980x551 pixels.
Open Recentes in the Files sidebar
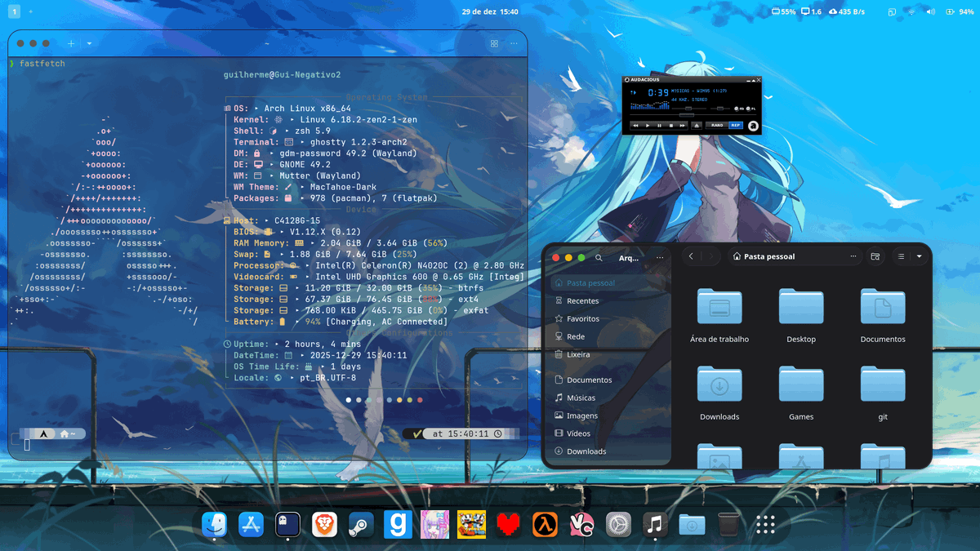click(608, 301)
